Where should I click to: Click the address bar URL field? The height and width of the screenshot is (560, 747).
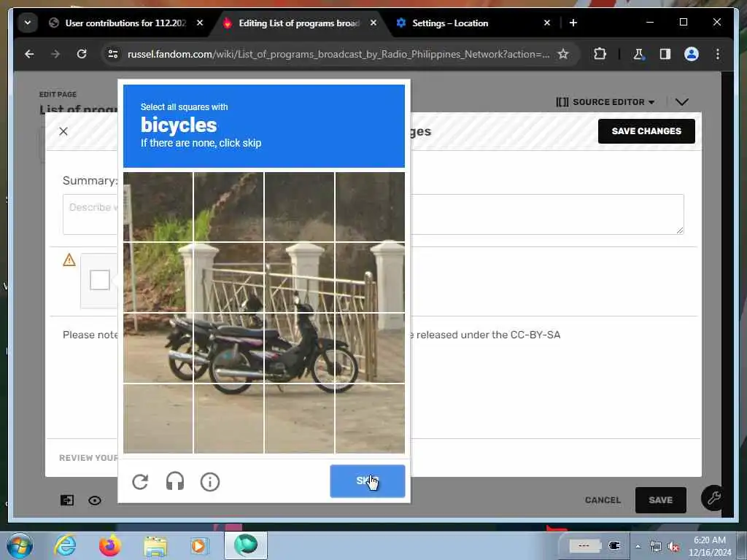(x=338, y=54)
